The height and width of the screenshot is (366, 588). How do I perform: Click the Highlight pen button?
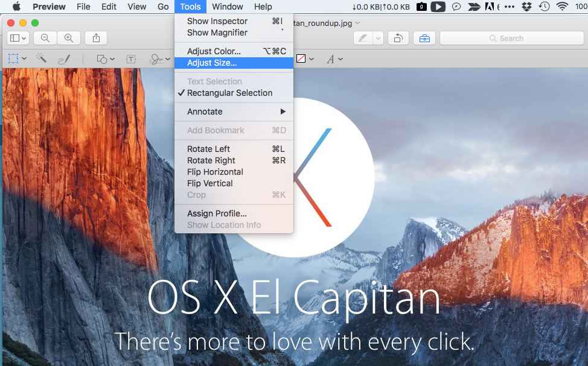[x=363, y=38]
